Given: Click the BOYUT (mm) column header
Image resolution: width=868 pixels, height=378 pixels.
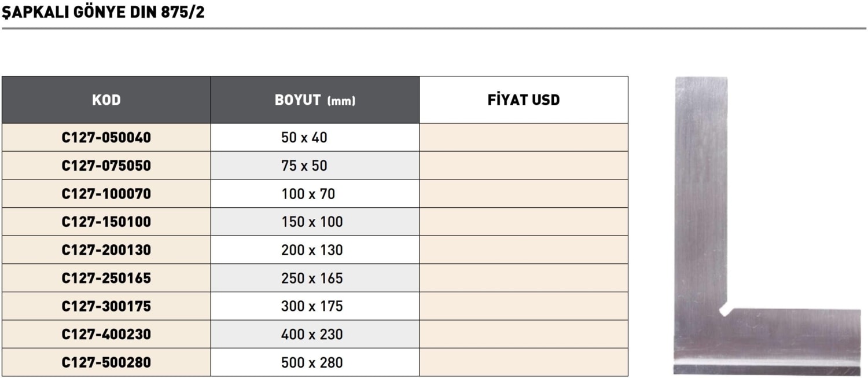Looking at the screenshot, I should [315, 100].
